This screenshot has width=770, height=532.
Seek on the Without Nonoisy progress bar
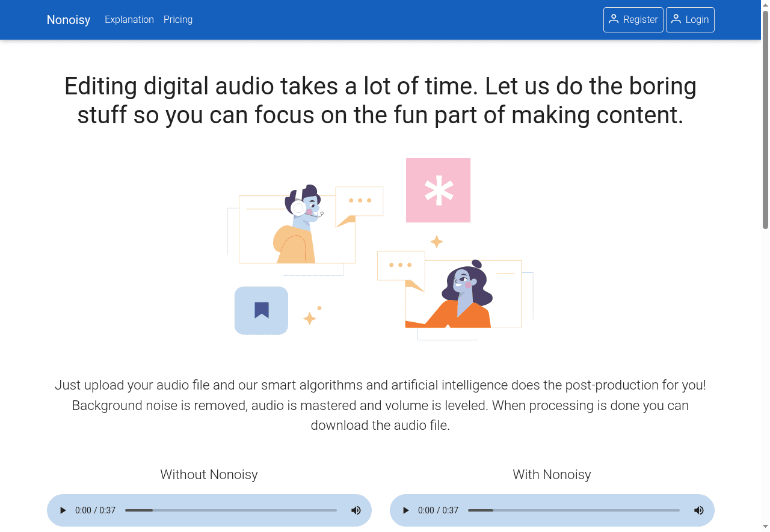click(x=231, y=510)
